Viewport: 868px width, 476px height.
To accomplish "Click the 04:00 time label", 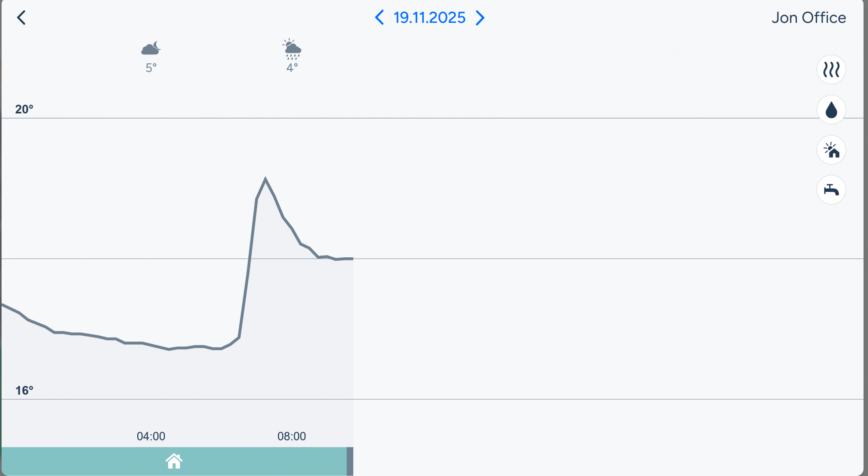I will click(151, 436).
